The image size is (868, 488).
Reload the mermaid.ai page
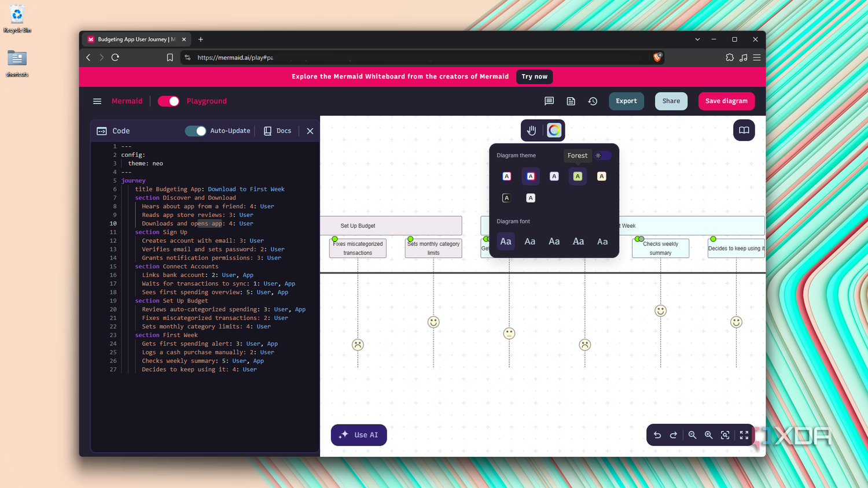(x=115, y=57)
